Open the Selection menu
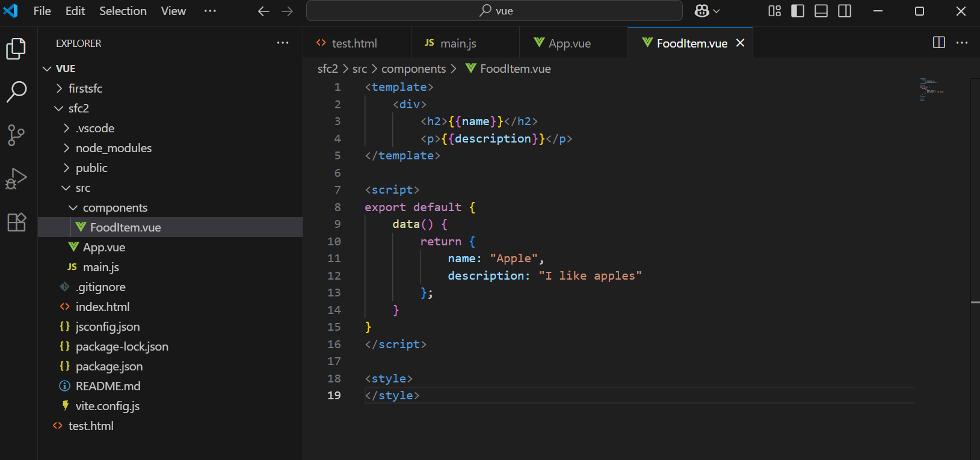Viewport: 980px width, 460px height. click(x=123, y=11)
